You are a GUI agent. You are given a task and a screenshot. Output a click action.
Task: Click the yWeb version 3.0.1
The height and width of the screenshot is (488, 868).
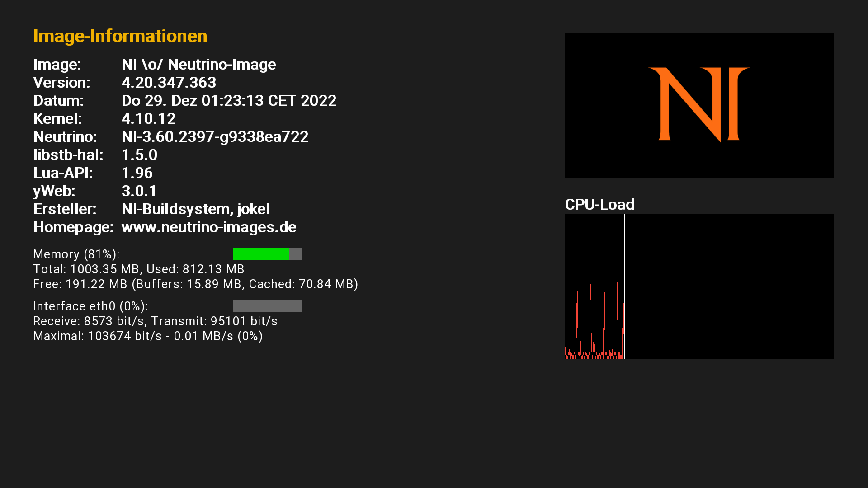139,191
